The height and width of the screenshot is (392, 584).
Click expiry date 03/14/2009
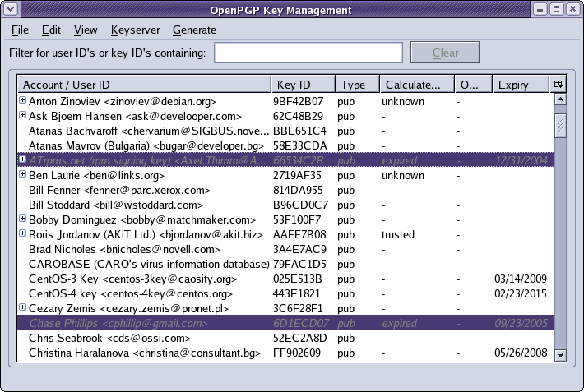pyautogui.click(x=521, y=279)
